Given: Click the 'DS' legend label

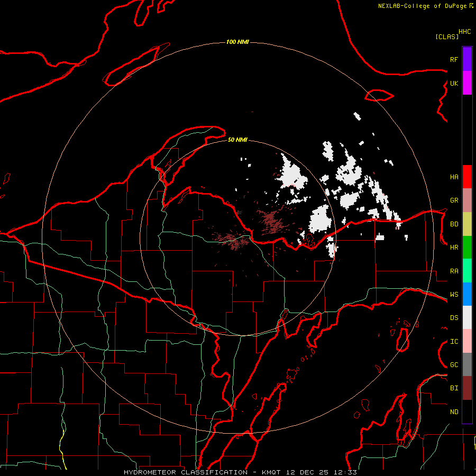Looking at the screenshot, I should pos(454,318).
